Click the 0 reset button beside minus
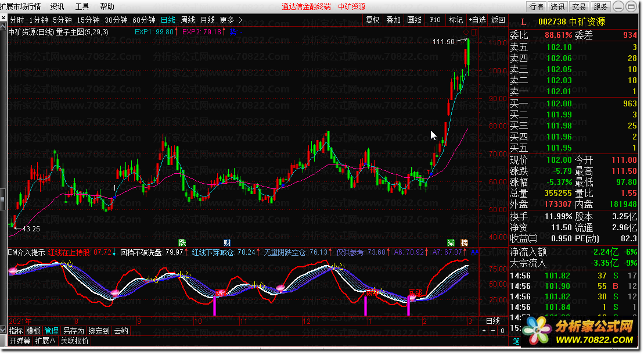Image resolution: width=644 pixels, height=354 pixels. click(502, 331)
